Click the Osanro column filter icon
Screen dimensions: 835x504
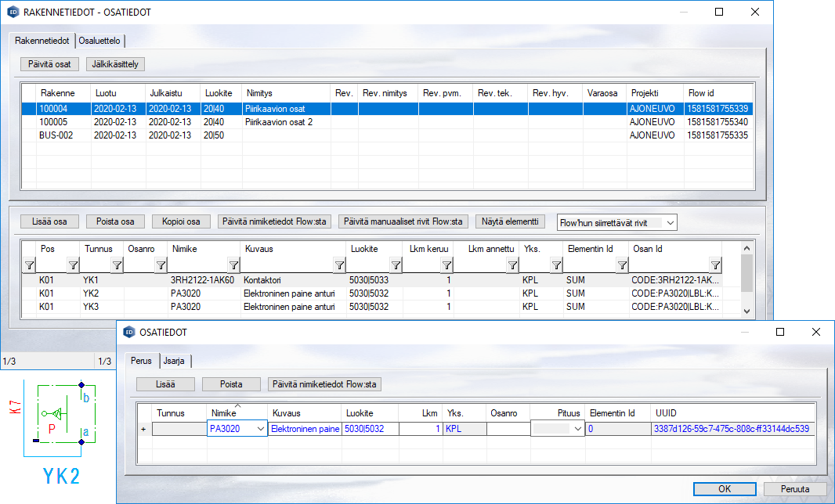pos(161,265)
